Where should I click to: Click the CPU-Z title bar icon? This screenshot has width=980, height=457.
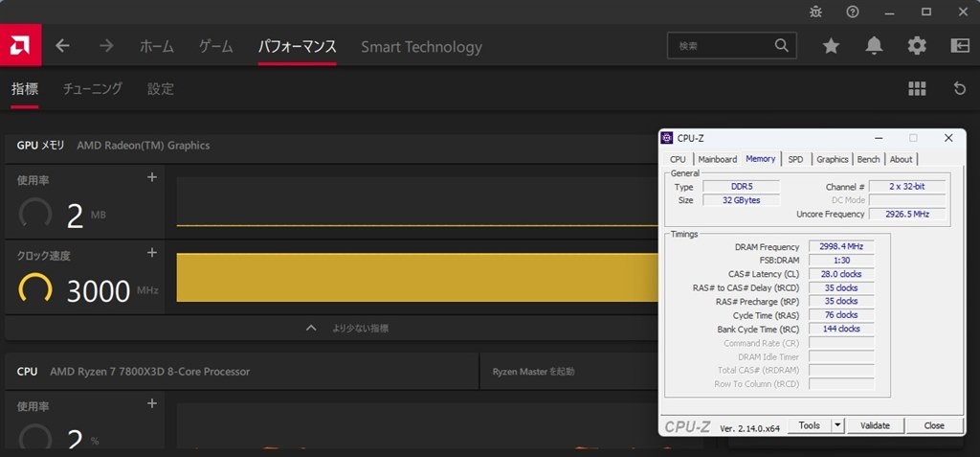tap(667, 138)
